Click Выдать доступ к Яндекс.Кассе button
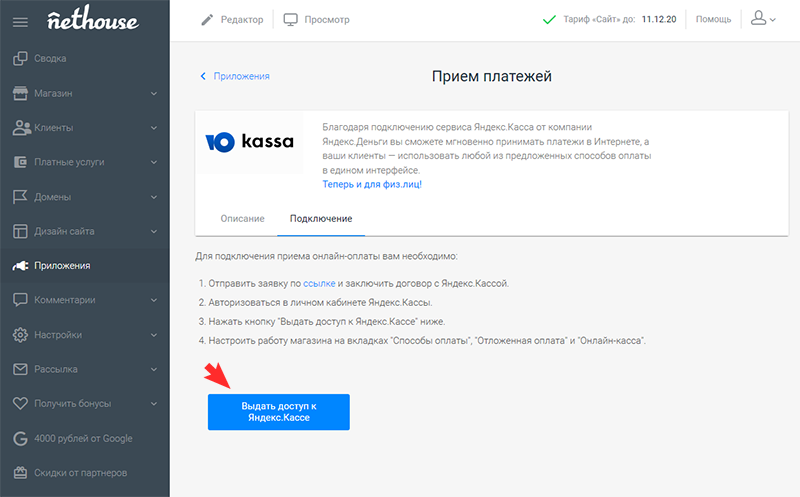The height and width of the screenshot is (497, 800). [x=279, y=412]
